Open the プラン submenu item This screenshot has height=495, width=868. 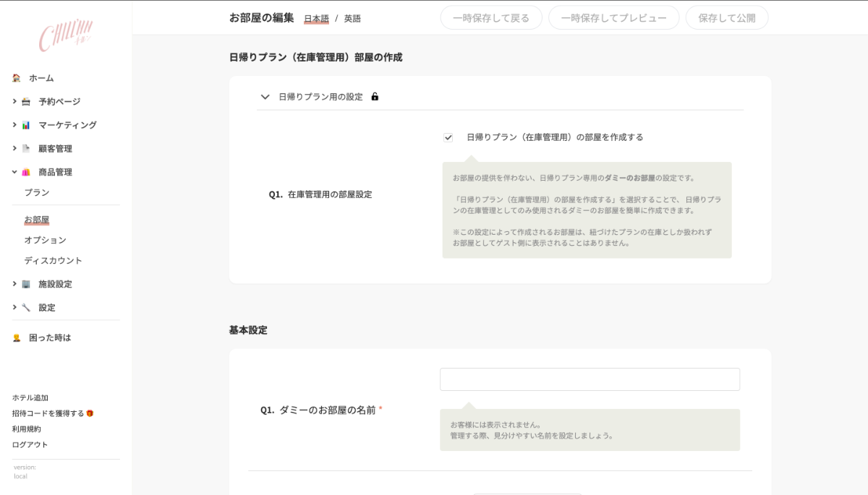click(x=37, y=193)
